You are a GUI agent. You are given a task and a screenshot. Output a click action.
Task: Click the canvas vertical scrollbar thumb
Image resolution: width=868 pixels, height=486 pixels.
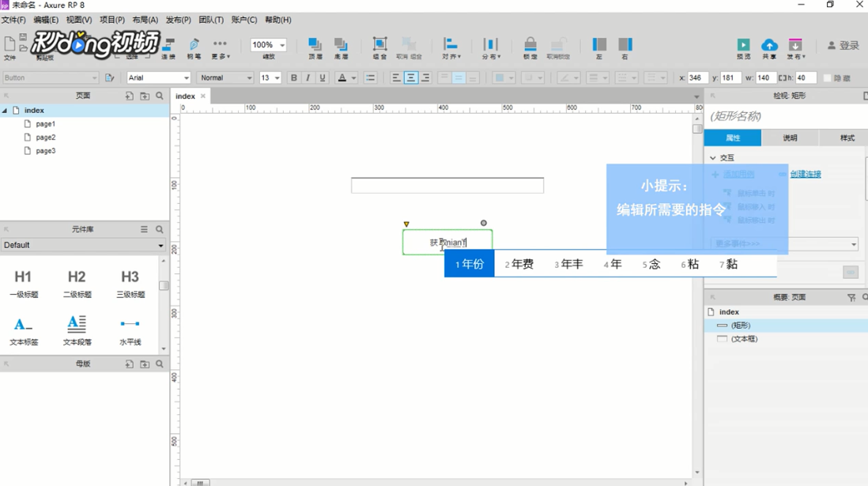pos(697,129)
